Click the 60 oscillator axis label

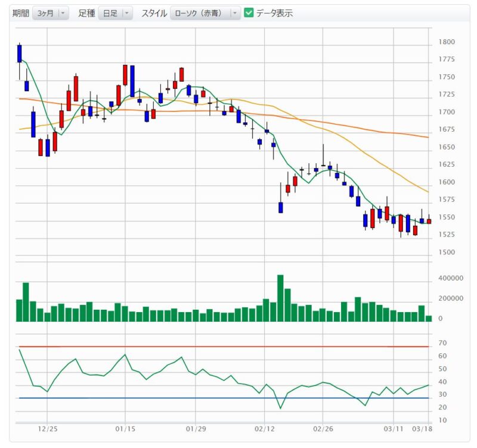click(x=442, y=356)
